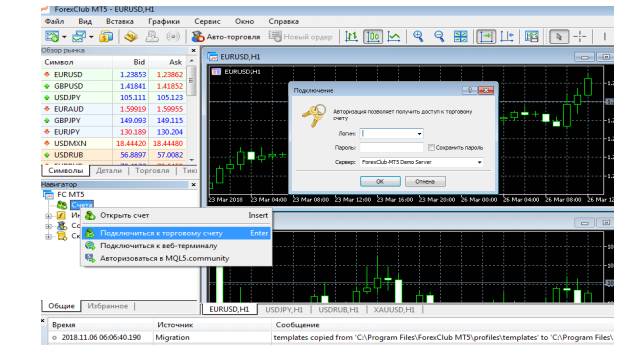Select USDMXN symbol row
The height and width of the screenshot is (360, 640).
[113, 143]
